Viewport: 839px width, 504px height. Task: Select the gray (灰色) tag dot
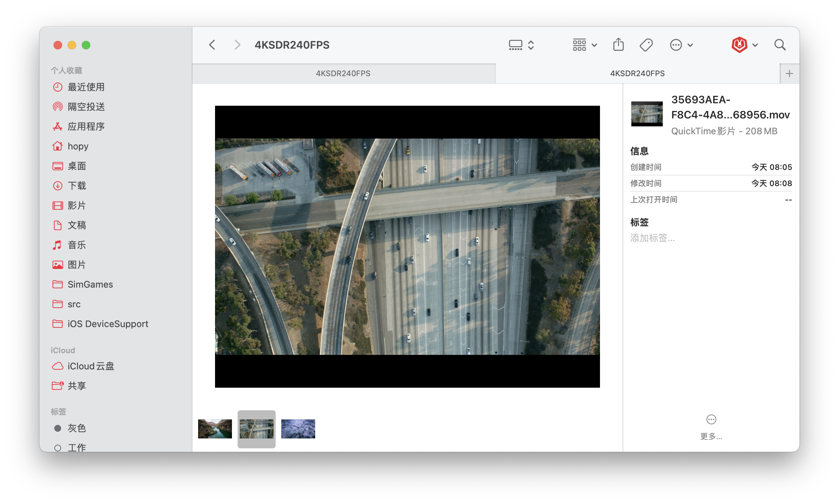point(58,428)
